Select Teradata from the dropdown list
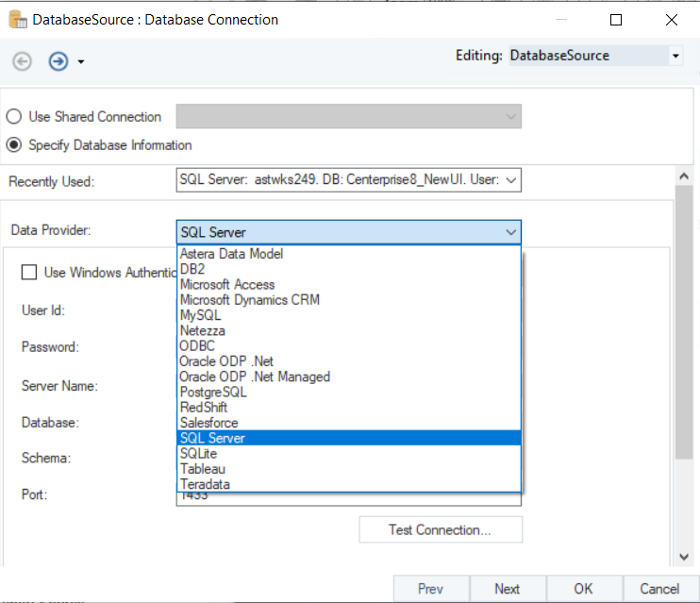Viewport: 700px width, 603px height. [x=205, y=484]
